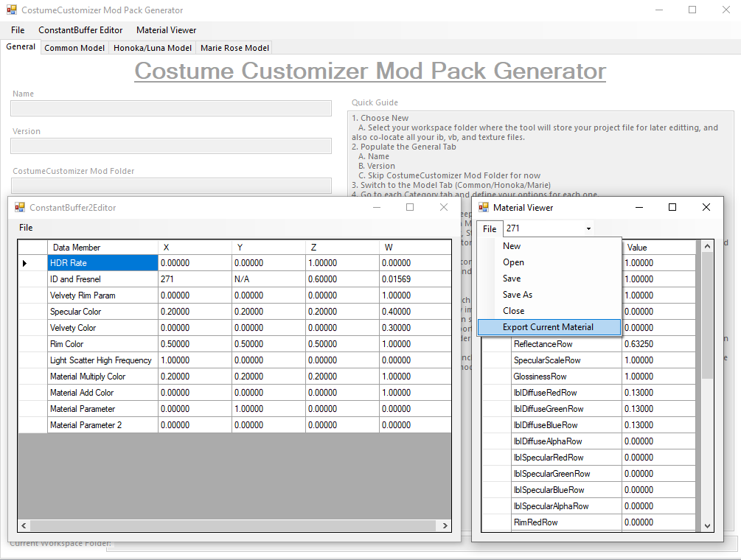Open the ConstantBuffer Editor menu
The image size is (741, 560).
[x=80, y=30]
